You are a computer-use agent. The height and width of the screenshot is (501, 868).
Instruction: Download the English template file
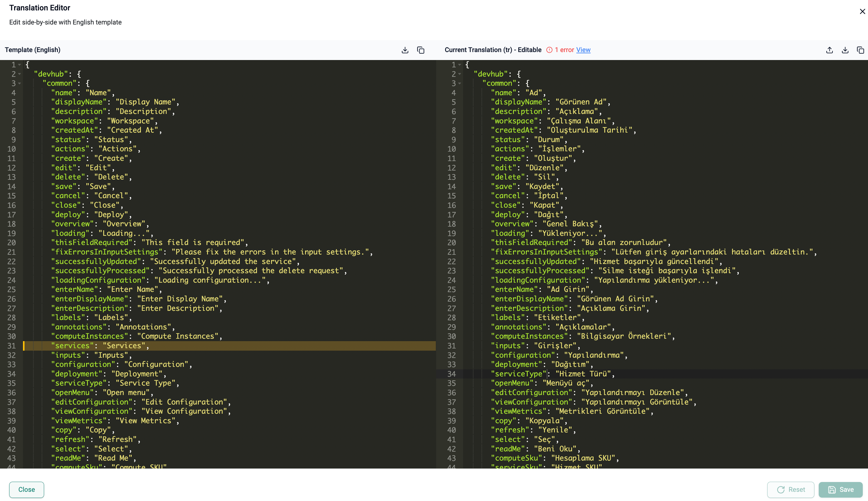[405, 50]
